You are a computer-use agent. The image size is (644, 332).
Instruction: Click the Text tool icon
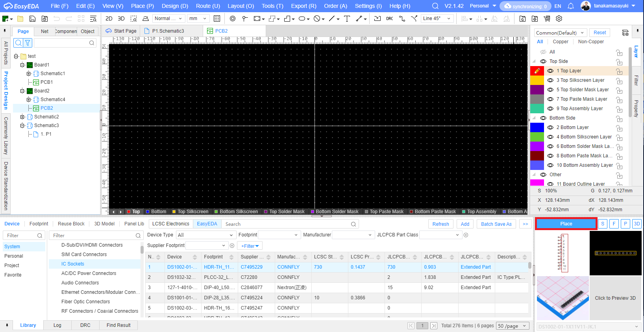[347, 18]
